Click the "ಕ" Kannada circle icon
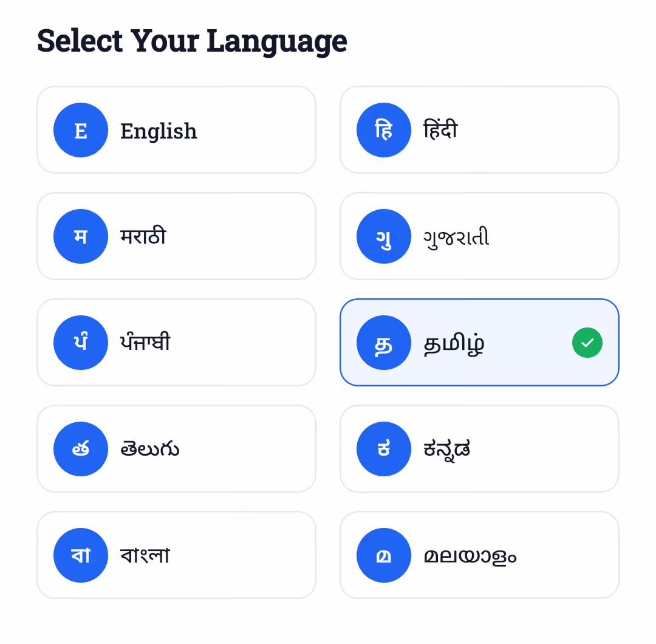The image size is (656, 644). (x=383, y=448)
